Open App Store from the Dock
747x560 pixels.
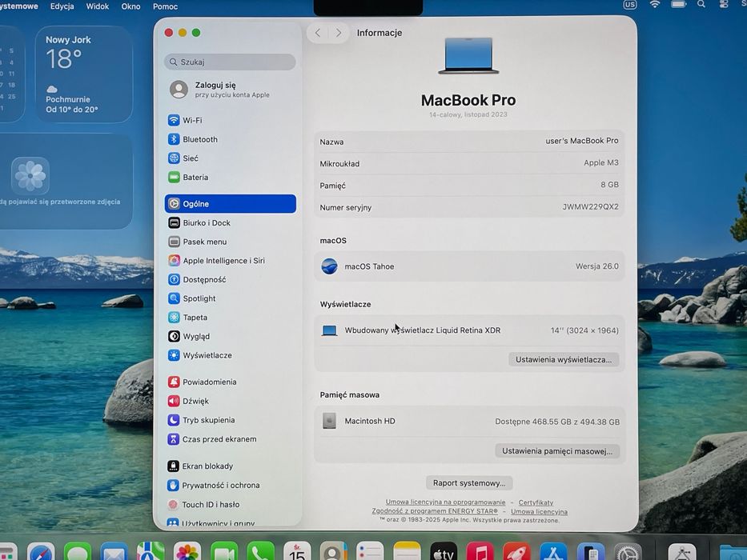tap(553, 552)
